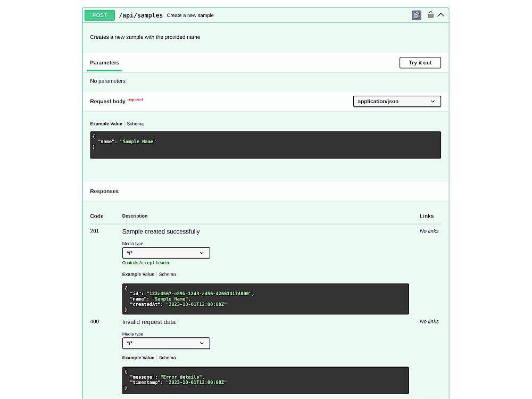Switch to Schema tab for 400 response
532x399 pixels.
point(167,358)
